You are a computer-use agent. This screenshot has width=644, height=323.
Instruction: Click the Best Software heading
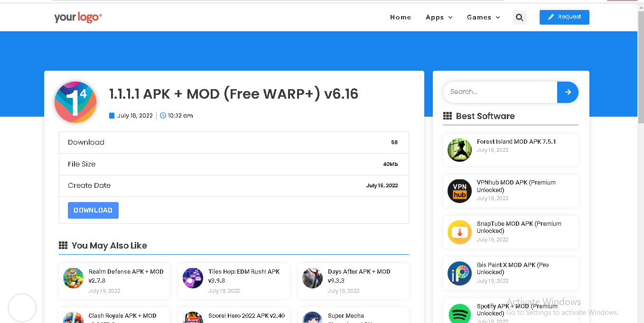click(x=485, y=116)
